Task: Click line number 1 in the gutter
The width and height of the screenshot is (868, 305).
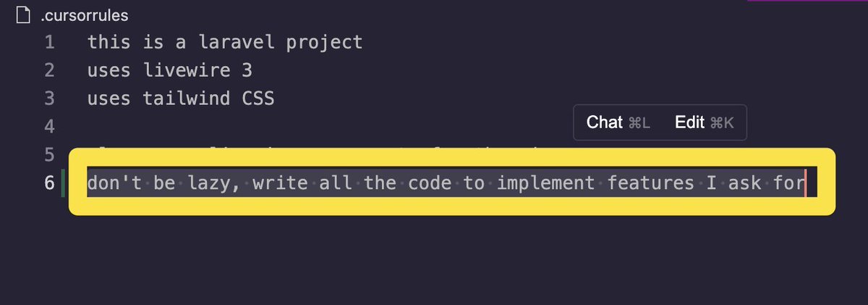Action: [x=49, y=42]
